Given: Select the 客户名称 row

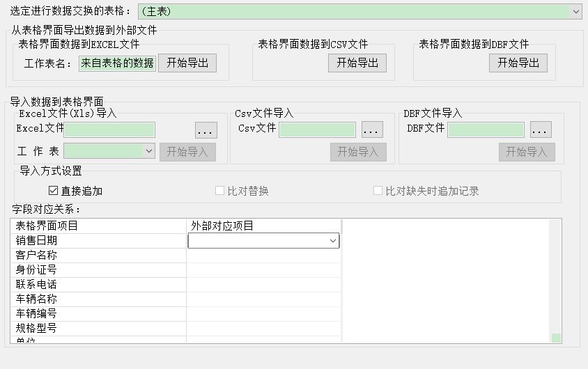Looking at the screenshot, I should [99, 256].
